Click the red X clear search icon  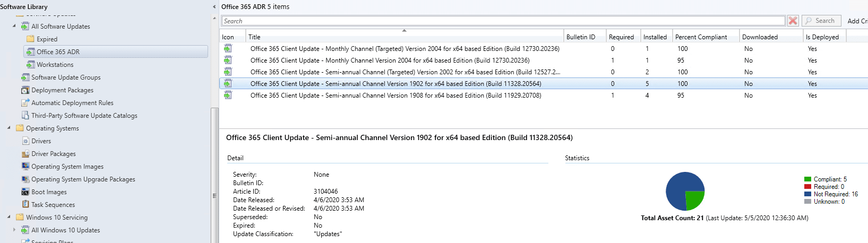point(793,21)
